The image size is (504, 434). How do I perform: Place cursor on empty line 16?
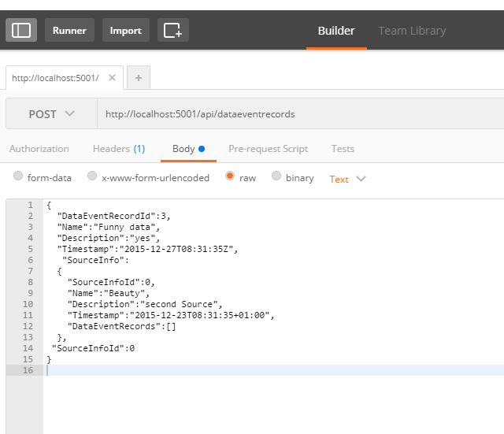[x=273, y=370]
